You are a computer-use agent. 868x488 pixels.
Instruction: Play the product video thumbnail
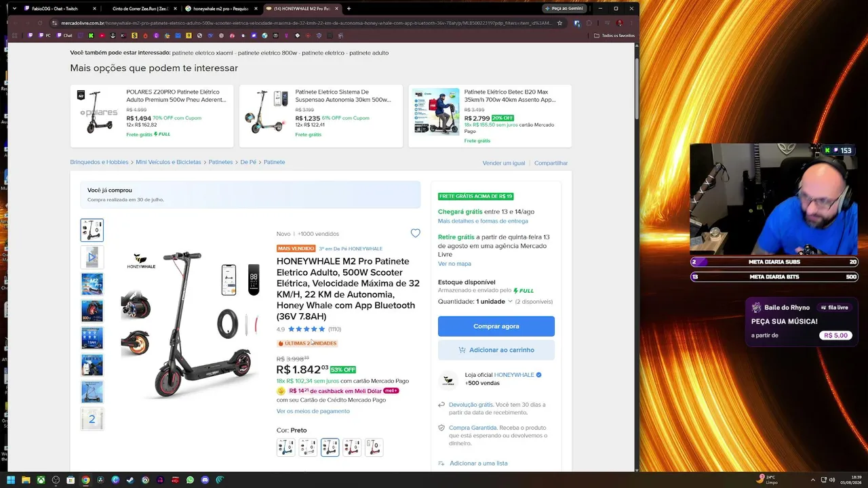tap(92, 258)
